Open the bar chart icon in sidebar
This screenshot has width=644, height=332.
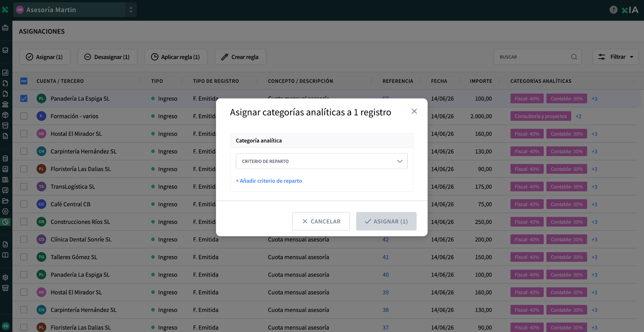click(x=5, y=73)
